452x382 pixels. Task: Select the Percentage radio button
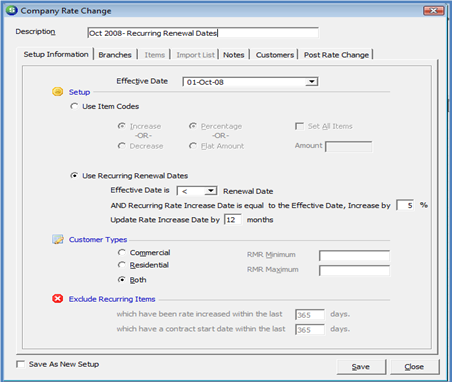[x=193, y=126]
